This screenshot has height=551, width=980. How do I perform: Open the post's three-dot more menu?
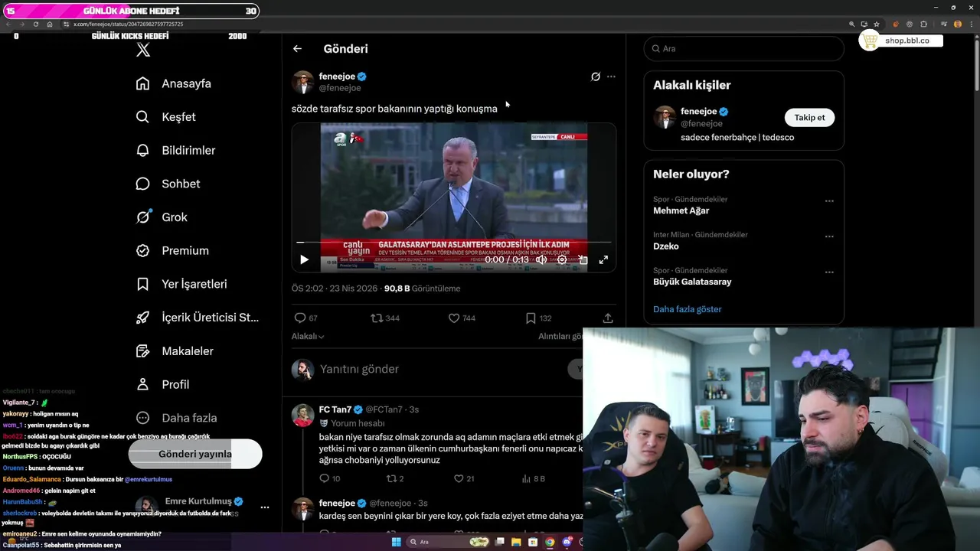click(x=611, y=77)
